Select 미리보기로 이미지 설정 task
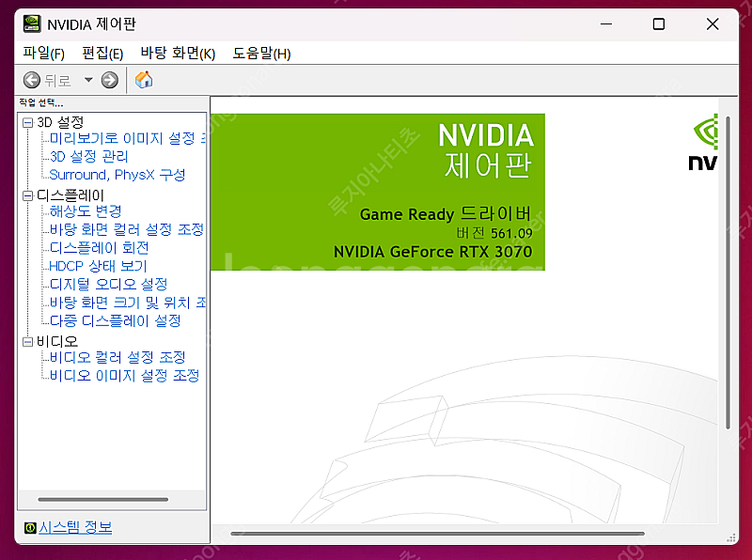Screen dimensions: 752x560 tap(128, 138)
